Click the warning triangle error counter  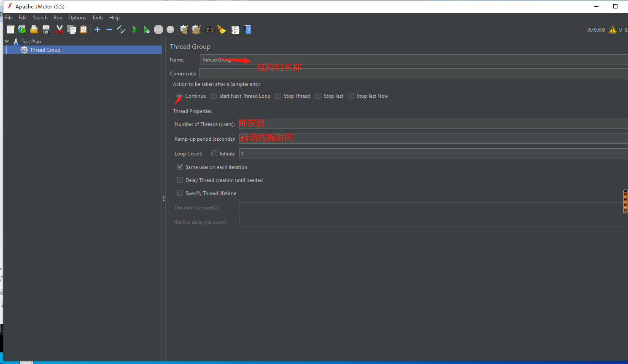point(613,29)
